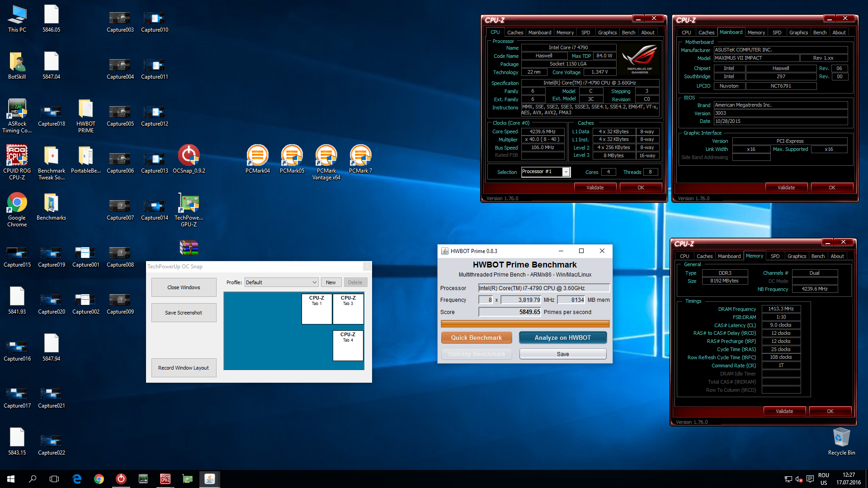Open About tab in Memory CPU-Z window

point(837,256)
